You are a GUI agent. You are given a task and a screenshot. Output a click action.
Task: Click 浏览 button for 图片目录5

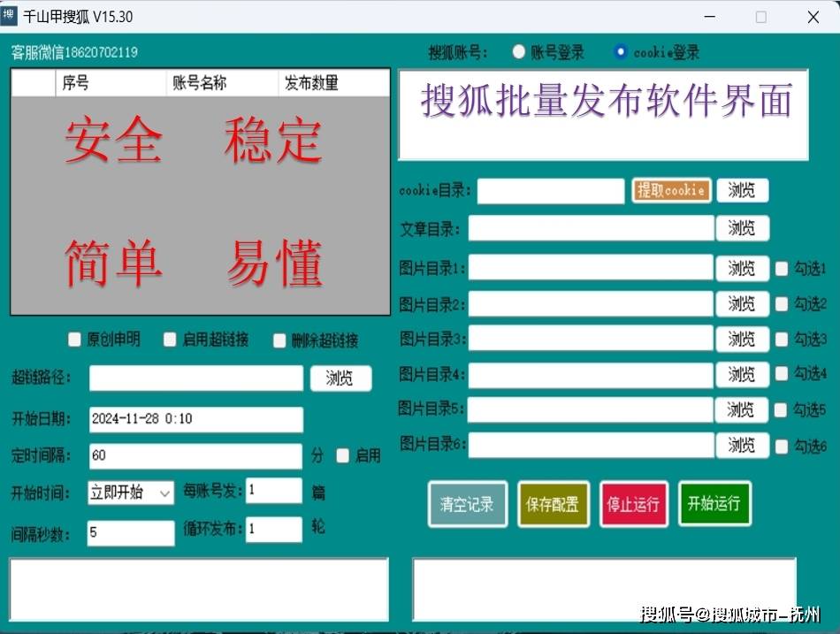742,409
